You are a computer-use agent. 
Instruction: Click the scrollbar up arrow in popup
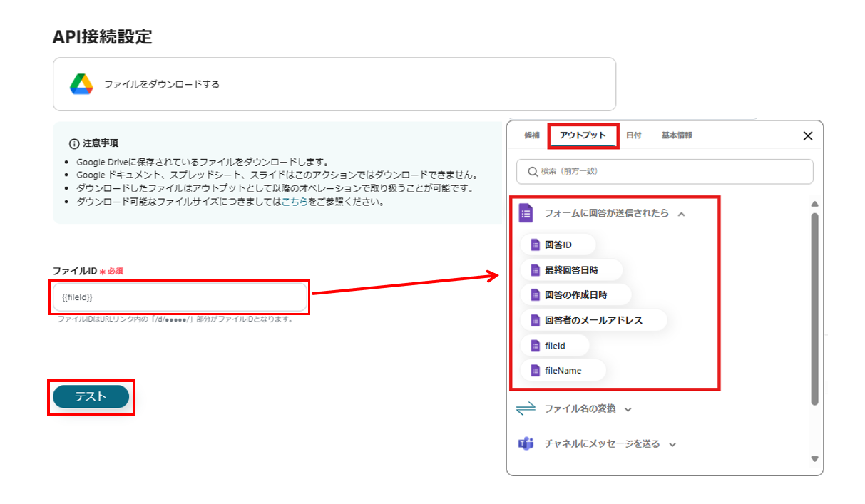click(814, 205)
